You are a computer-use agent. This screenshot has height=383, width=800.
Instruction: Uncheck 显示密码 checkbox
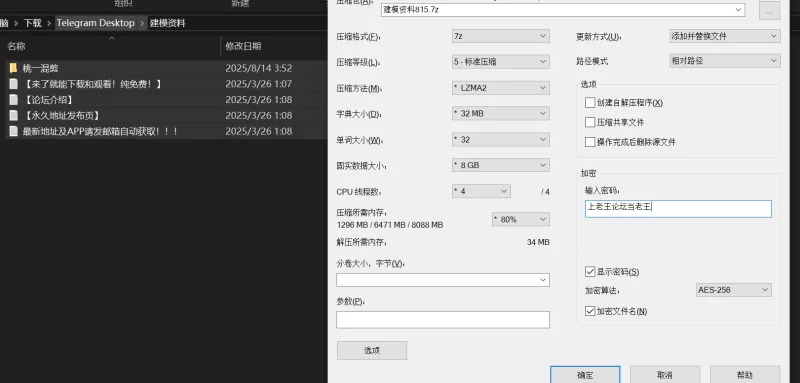point(590,271)
